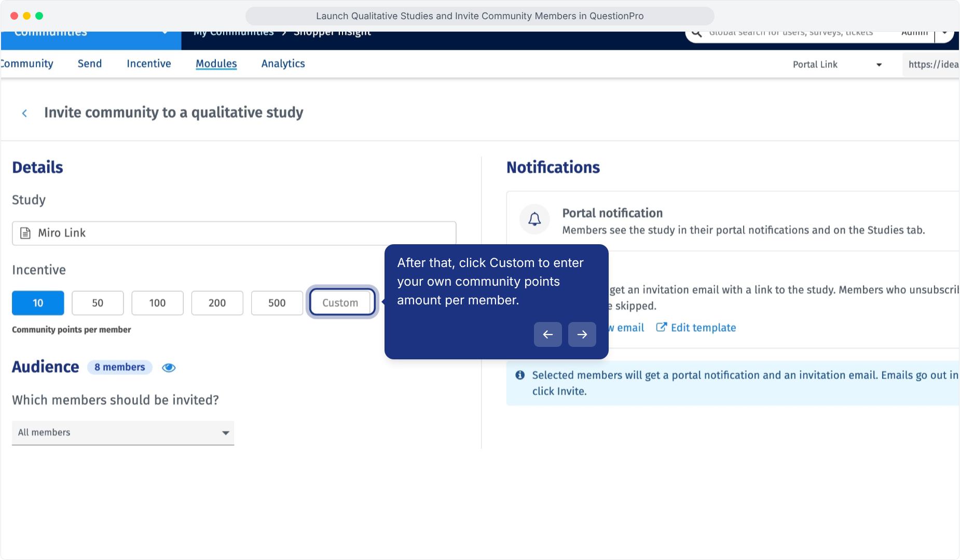The width and height of the screenshot is (960, 560).
Task: Select the 200 points incentive option
Action: [217, 303]
